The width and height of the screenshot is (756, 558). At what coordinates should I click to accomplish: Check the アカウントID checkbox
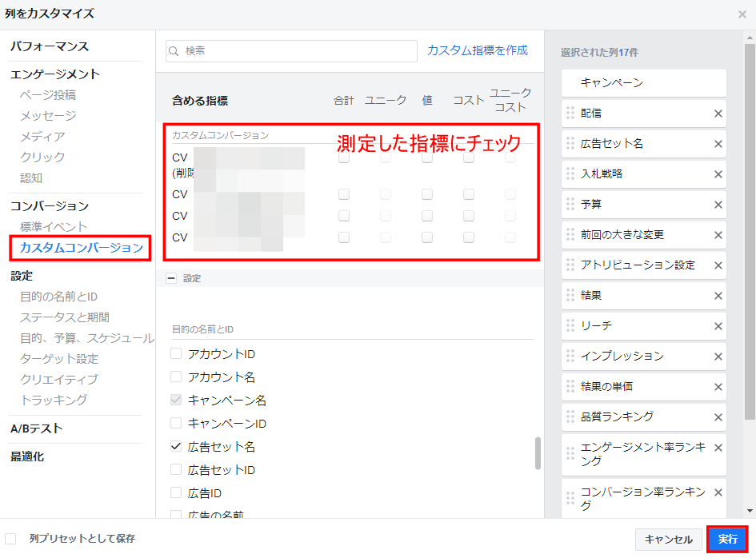(177, 353)
